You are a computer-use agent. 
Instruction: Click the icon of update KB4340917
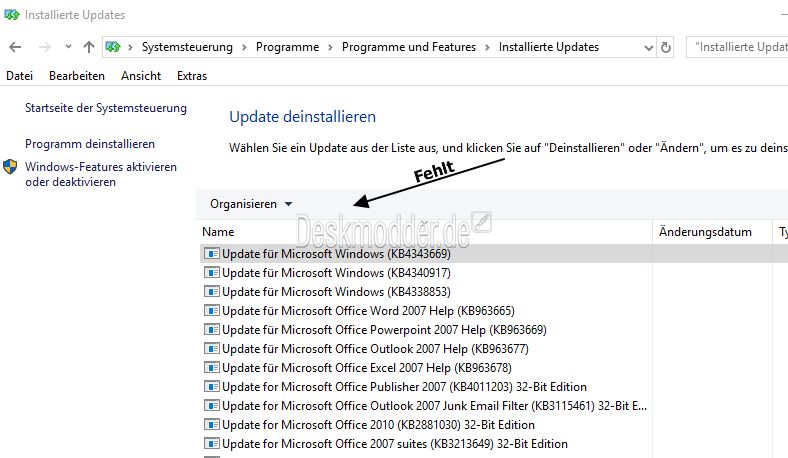(x=212, y=272)
